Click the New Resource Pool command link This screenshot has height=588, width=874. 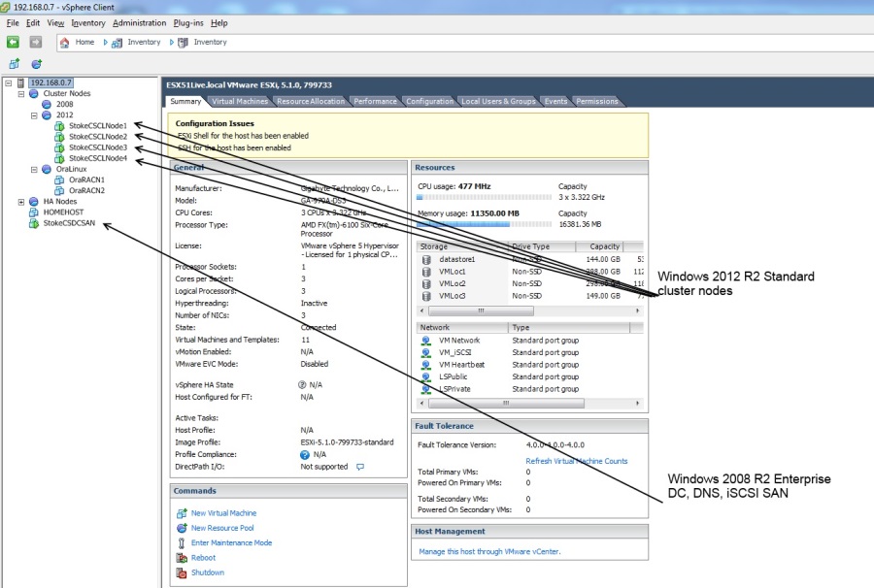222,528
